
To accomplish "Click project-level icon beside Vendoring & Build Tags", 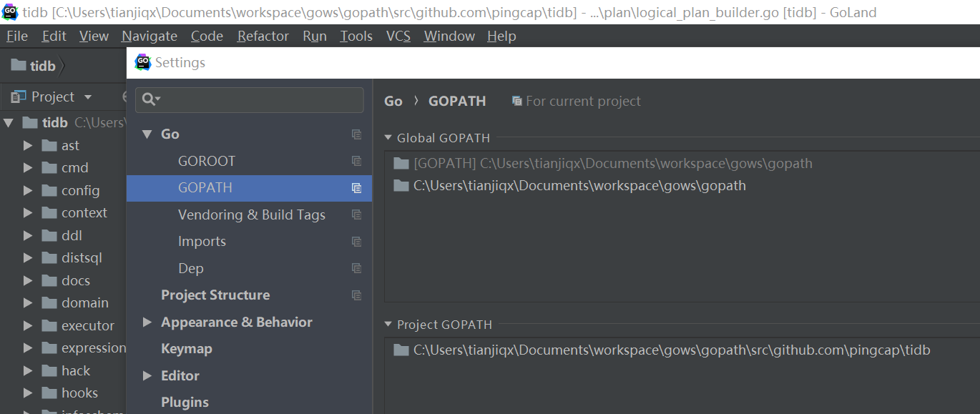I will coord(356,215).
